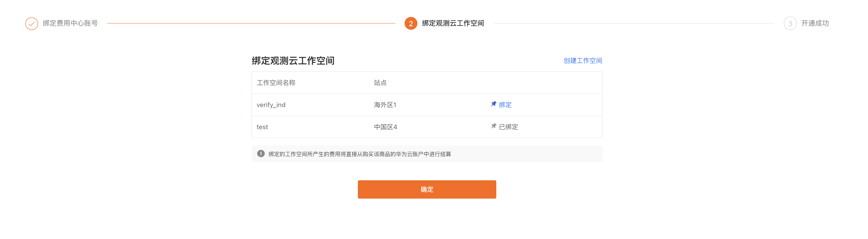
Task: Click the 绑定 link for verify_ind
Action: 505,105
